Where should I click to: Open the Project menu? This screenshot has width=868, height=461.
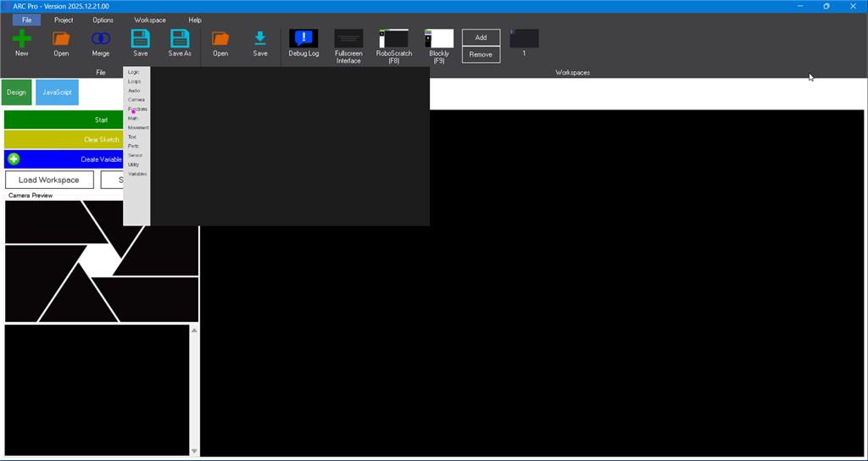coord(64,19)
